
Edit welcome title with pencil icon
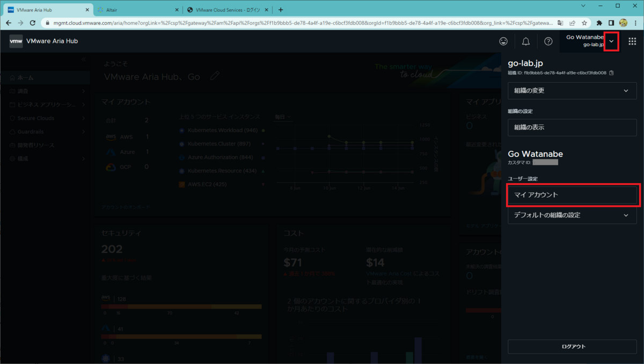pyautogui.click(x=215, y=76)
